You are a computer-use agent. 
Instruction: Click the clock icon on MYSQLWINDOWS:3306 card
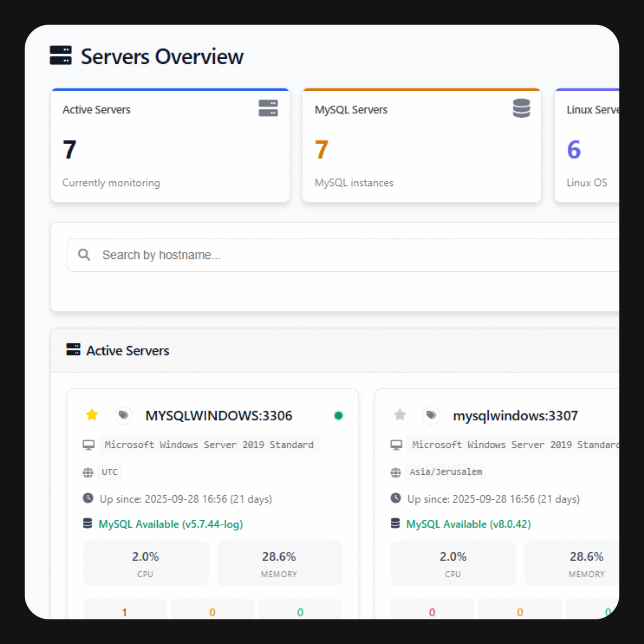point(88,498)
